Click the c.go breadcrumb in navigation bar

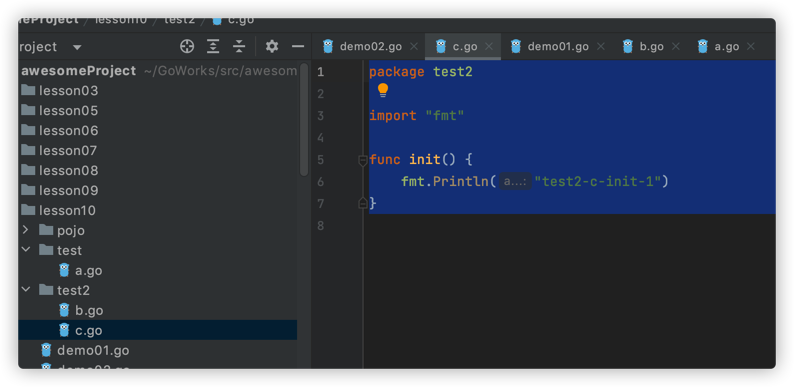[233, 20]
